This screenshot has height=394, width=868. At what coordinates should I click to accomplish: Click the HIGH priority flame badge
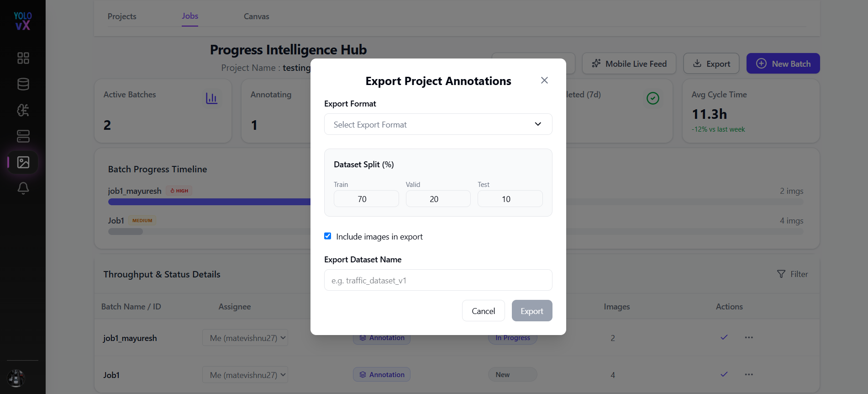coord(179,191)
